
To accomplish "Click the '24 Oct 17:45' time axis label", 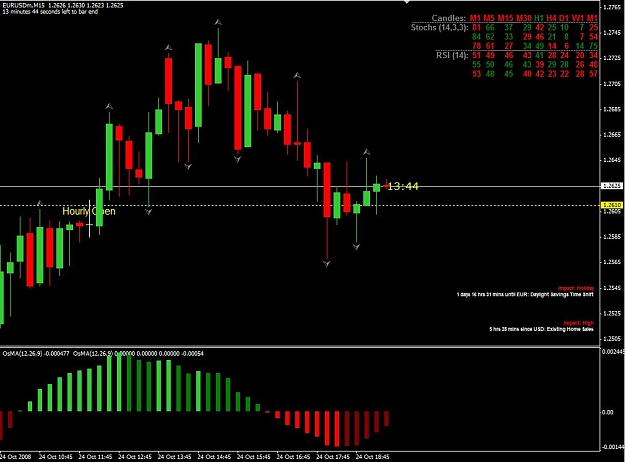I will [333, 457].
